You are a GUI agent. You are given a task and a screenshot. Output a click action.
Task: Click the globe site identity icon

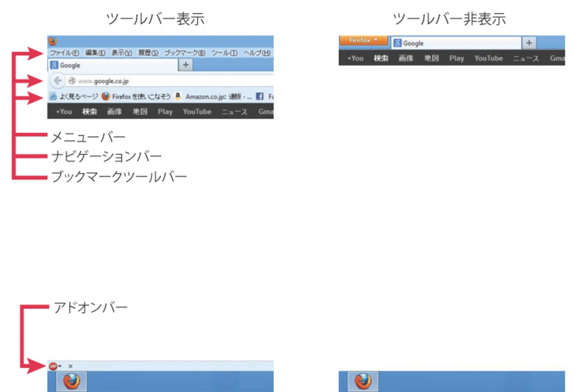tap(72, 81)
